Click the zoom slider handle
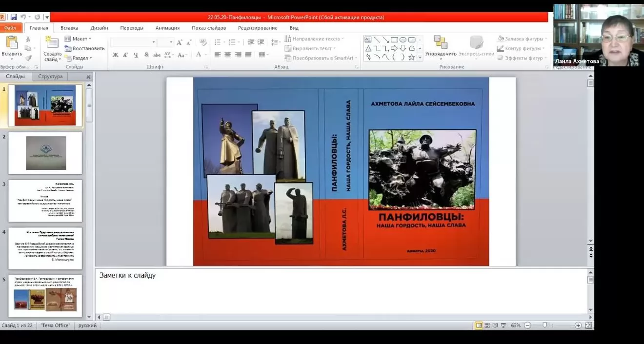The width and height of the screenshot is (644, 344). click(x=544, y=325)
